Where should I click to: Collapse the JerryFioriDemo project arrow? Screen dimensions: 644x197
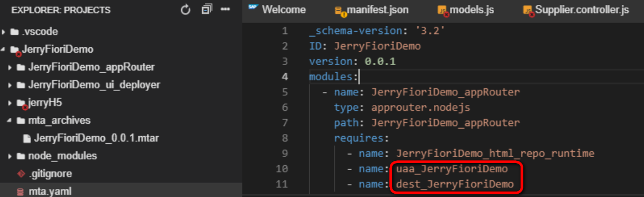point(3,50)
